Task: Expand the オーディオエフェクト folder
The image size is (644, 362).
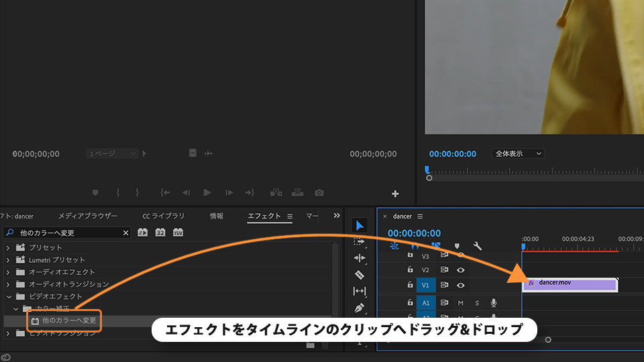Action: 8,272
